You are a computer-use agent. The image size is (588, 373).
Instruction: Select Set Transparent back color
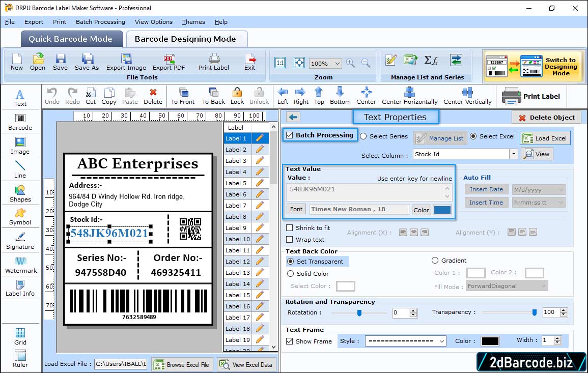[x=291, y=261]
